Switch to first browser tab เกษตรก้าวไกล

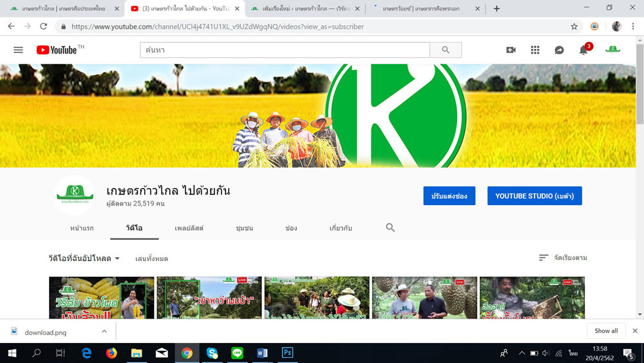tap(64, 8)
